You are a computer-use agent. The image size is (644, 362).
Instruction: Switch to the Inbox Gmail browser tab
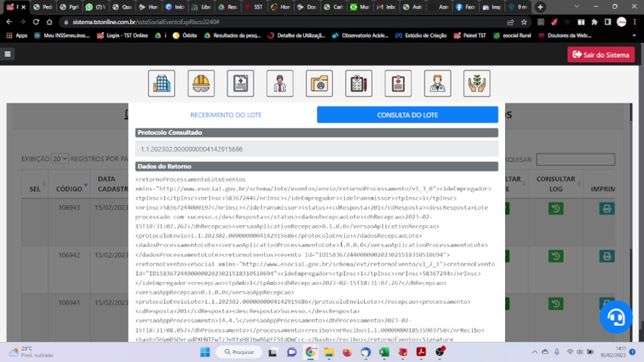[387, 7]
